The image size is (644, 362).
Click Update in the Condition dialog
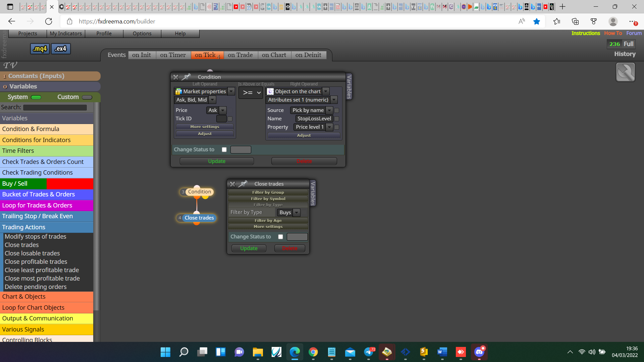217,161
